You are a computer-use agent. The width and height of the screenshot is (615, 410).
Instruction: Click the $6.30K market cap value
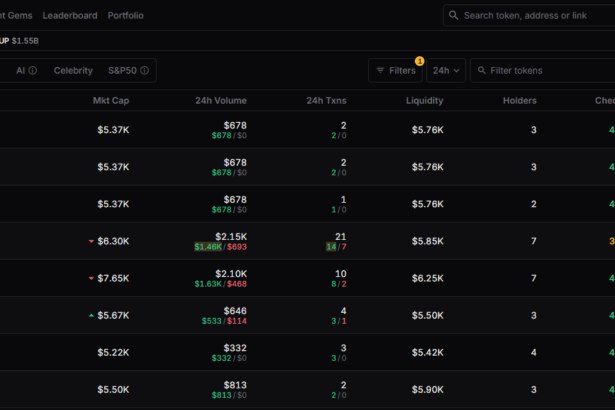[x=113, y=241]
